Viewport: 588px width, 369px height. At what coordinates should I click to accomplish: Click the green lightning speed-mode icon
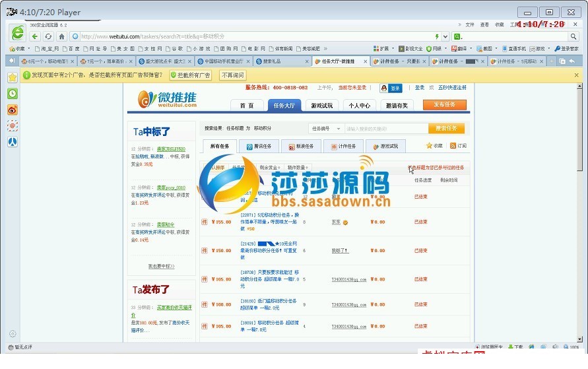(437, 36)
